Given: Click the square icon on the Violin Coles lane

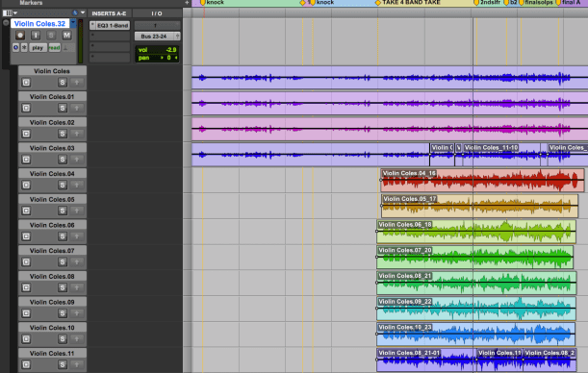Looking at the screenshot, I should click(x=26, y=83).
